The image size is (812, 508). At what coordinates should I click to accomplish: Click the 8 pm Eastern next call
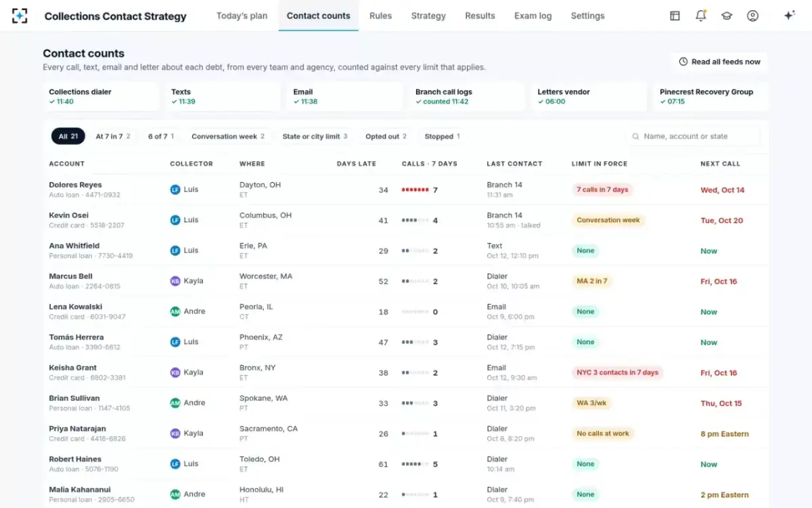tap(725, 434)
